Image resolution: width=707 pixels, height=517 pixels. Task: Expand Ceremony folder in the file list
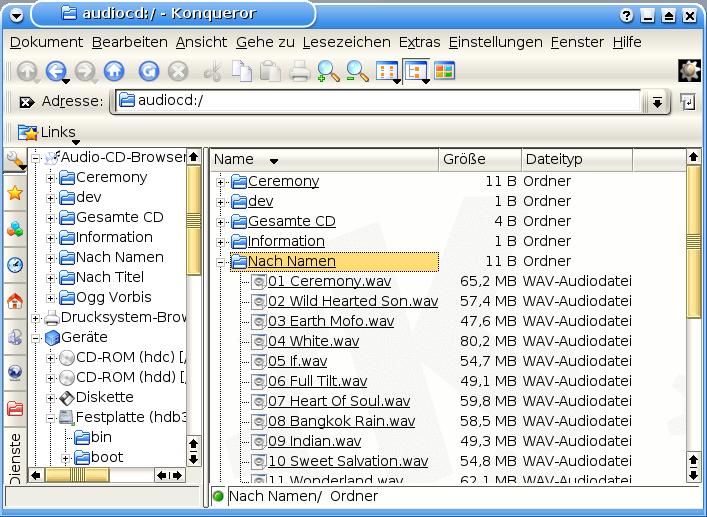pos(220,182)
